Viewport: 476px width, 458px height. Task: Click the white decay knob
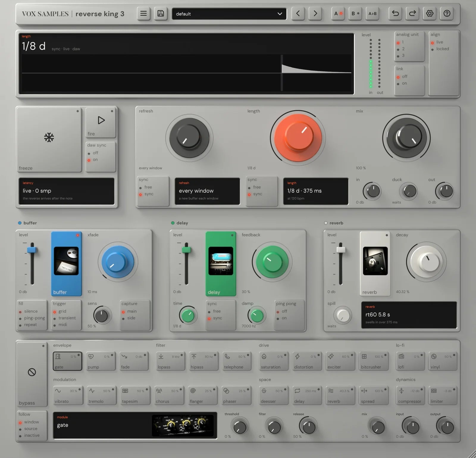click(426, 262)
